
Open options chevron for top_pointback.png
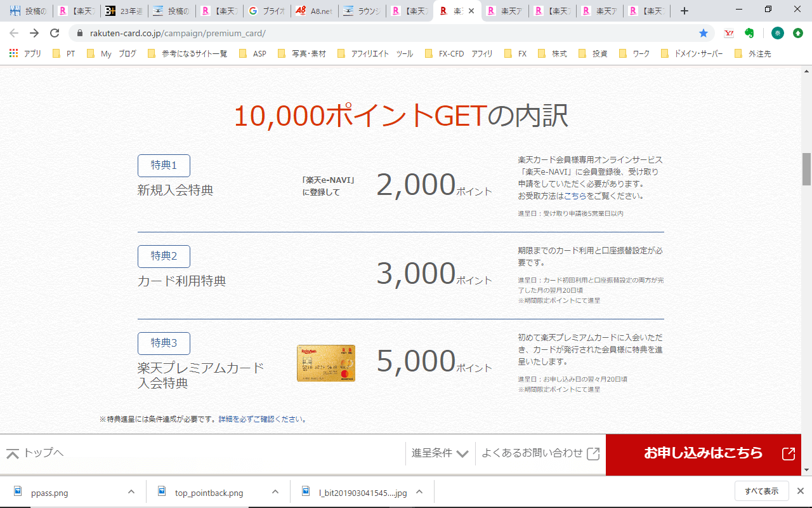tap(275, 492)
